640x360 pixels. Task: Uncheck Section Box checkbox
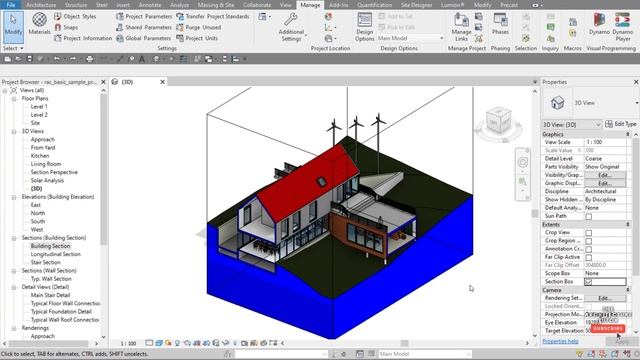(588, 282)
